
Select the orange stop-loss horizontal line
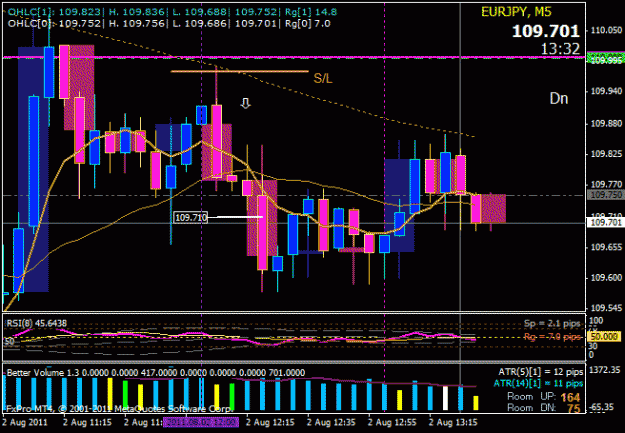pyautogui.click(x=240, y=71)
